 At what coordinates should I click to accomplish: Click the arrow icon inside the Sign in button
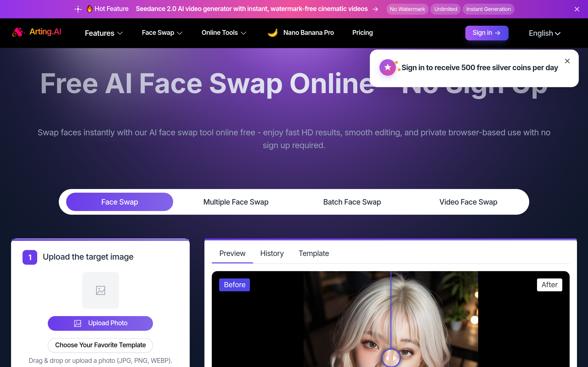click(498, 33)
